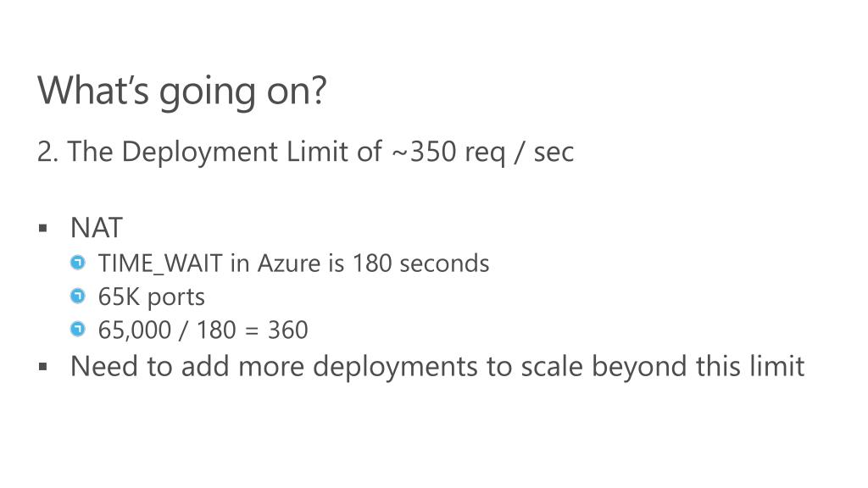Click the '65,000' number in the equation
The height and width of the screenshot is (488, 868).
pyautogui.click(x=135, y=330)
